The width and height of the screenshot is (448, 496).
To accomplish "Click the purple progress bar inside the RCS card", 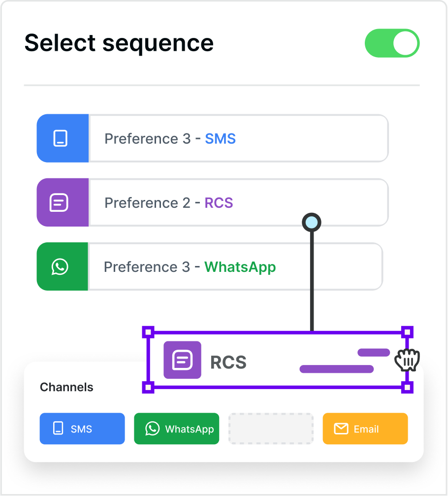I will [337, 368].
